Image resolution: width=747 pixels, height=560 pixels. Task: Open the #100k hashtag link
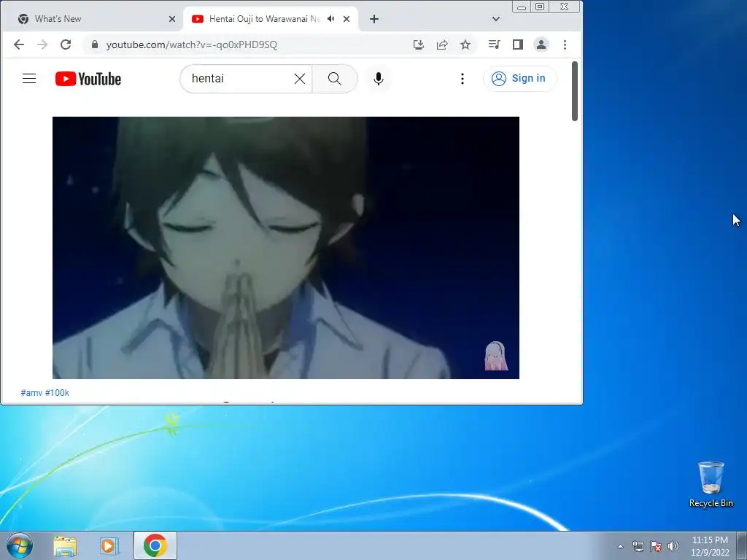coord(57,393)
